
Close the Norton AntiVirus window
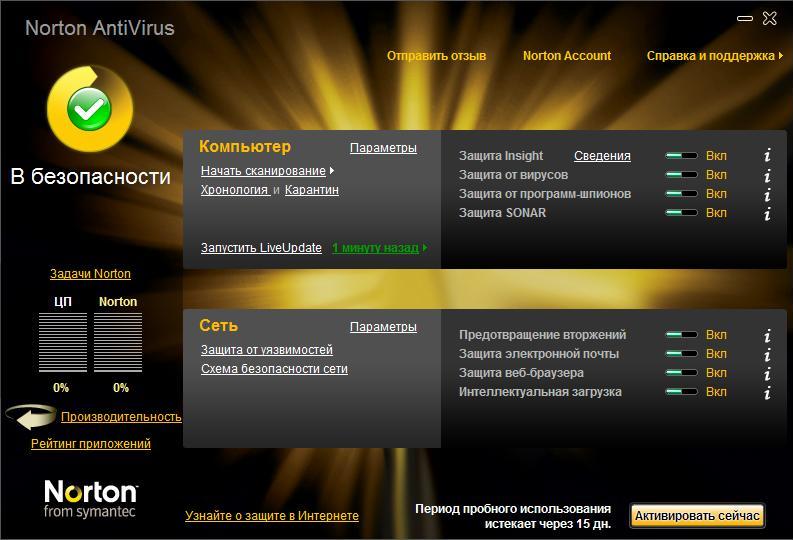click(x=770, y=19)
